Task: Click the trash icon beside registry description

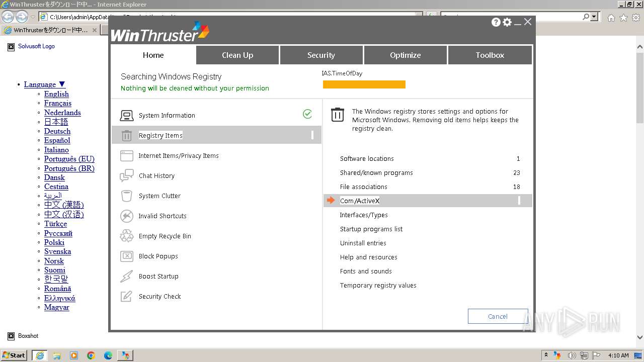Action: tap(338, 115)
